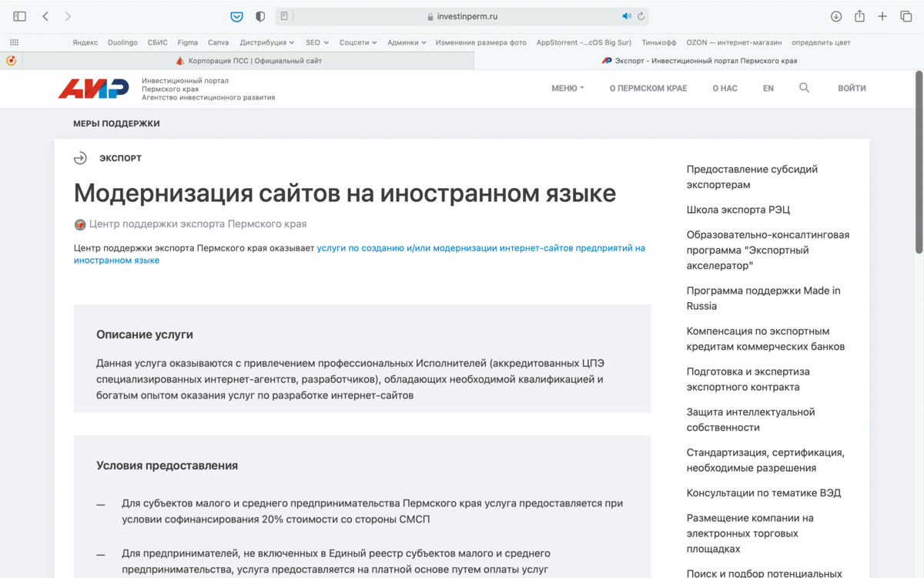
Task: Mute audio using address bar speaker icon
Action: coord(627,16)
